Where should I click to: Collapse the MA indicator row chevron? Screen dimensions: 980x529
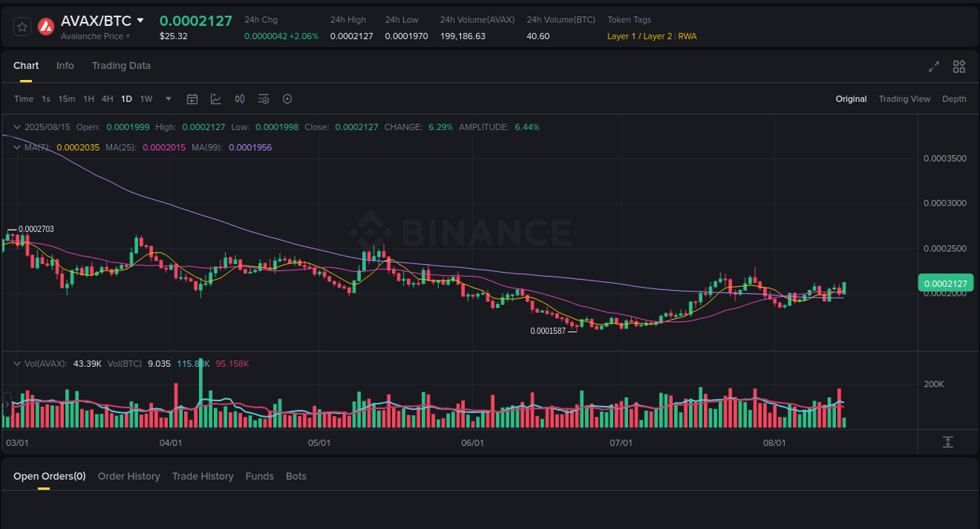point(16,147)
